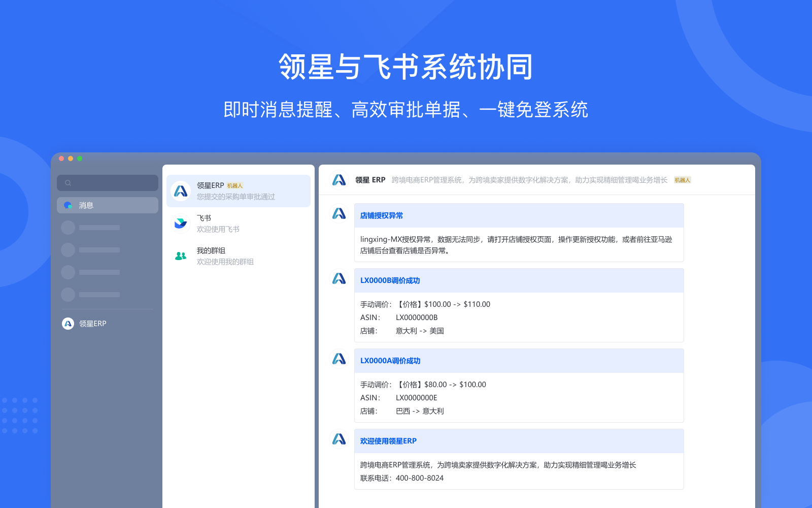The image size is (812, 508).
Task: Click avatar beside LX0000A调价成功 message
Action: pyautogui.click(x=339, y=359)
